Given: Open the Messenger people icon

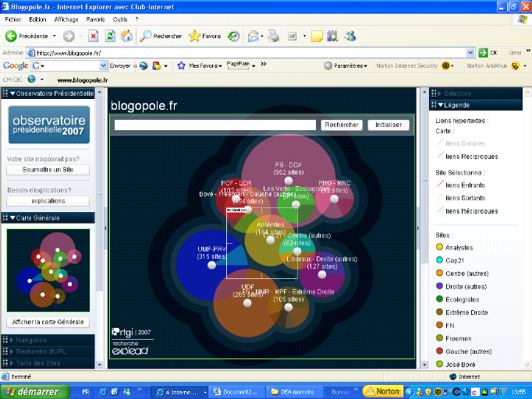Looking at the screenshot, I should (x=350, y=36).
